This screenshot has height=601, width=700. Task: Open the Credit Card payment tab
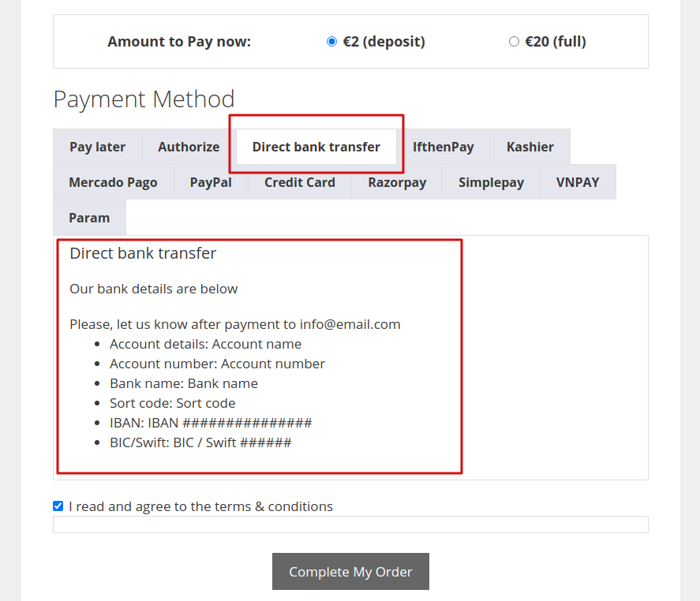[299, 181]
